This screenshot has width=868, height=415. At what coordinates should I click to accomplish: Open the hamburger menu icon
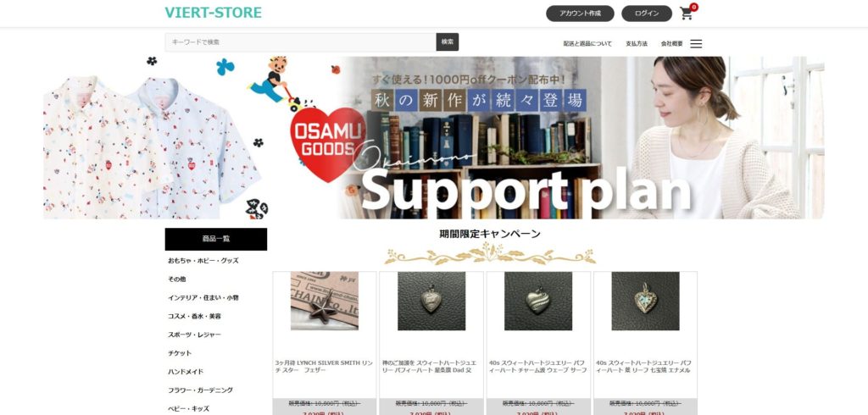[x=696, y=44]
